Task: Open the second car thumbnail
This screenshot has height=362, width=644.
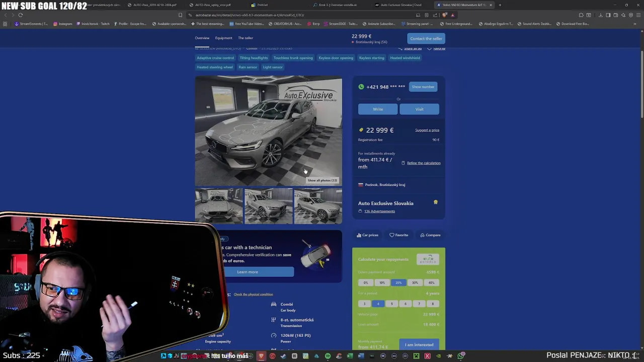Action: (269, 206)
